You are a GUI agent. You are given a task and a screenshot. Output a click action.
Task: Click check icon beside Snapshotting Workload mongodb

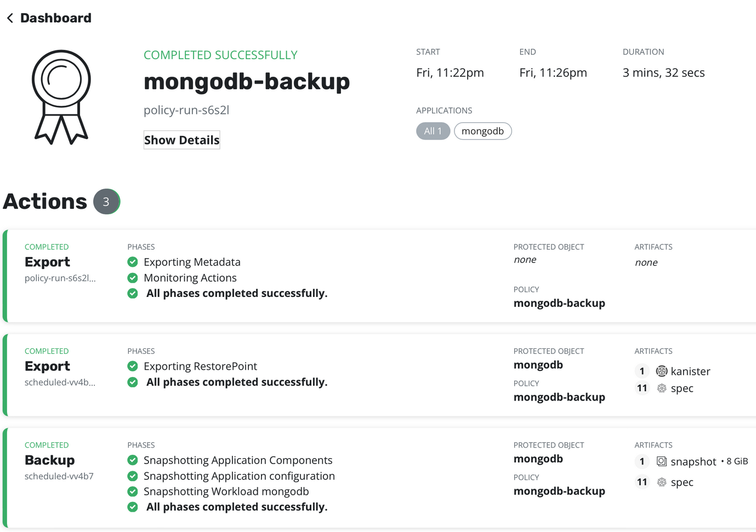click(133, 491)
